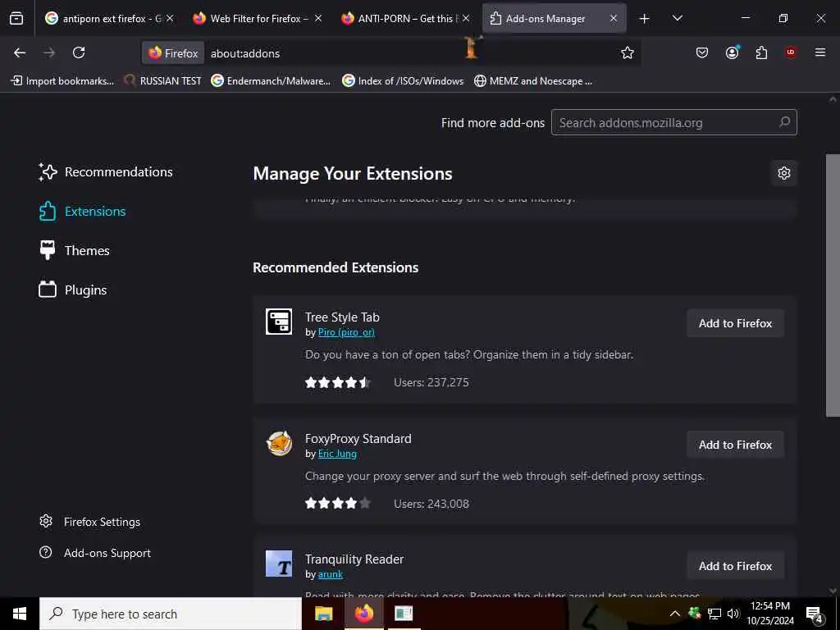The image size is (840, 630).
Task: Show hidden system tray icons
Action: [675, 614]
